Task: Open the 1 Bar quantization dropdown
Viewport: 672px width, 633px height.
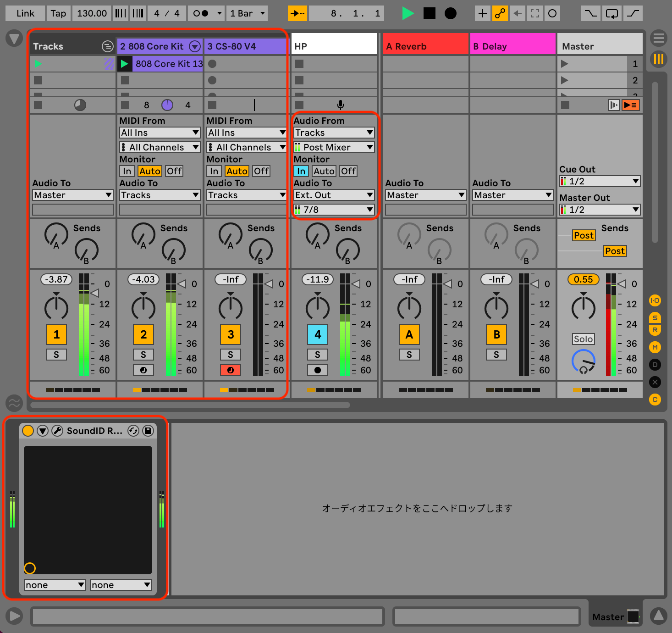Action: [248, 13]
